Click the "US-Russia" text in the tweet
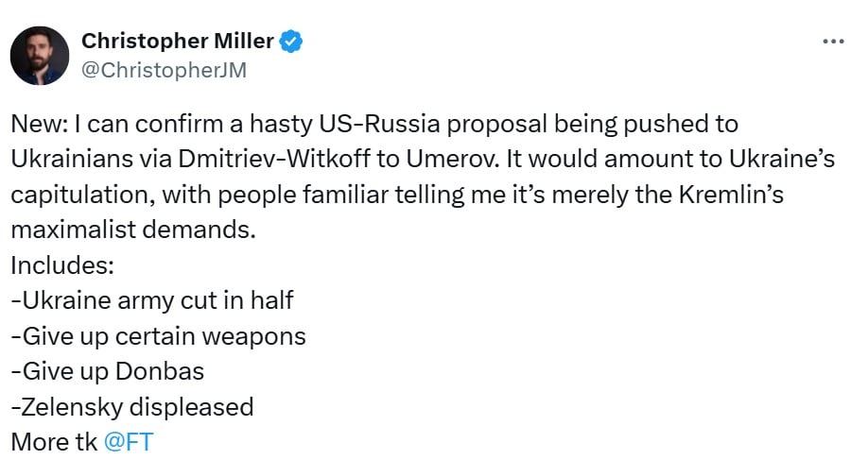Image resolution: width=868 pixels, height=460 pixels. point(380,124)
